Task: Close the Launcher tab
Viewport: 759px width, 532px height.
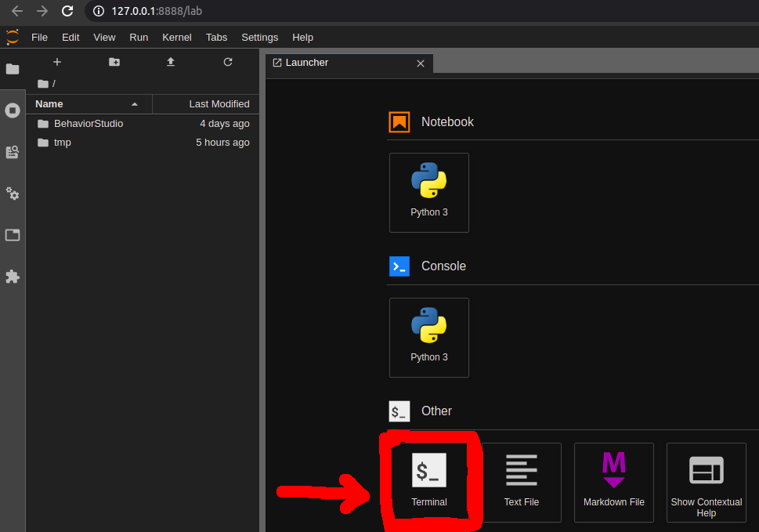Action: (x=421, y=63)
